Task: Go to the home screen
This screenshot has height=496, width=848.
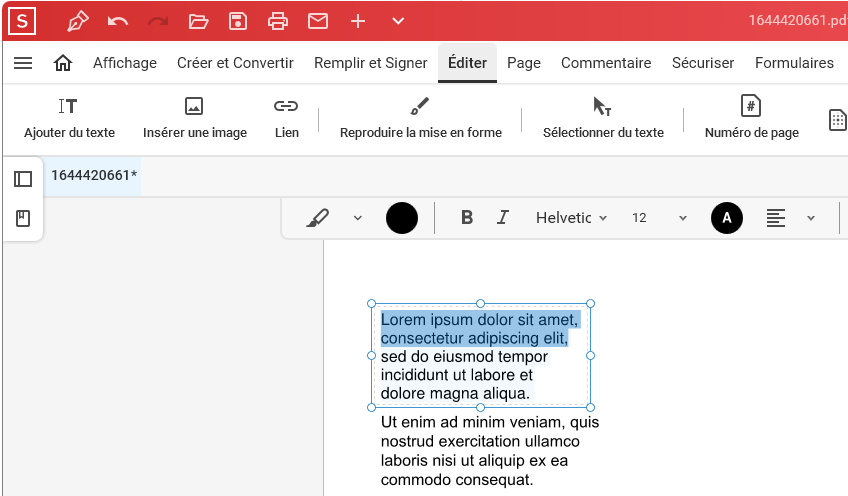Action: pos(63,63)
